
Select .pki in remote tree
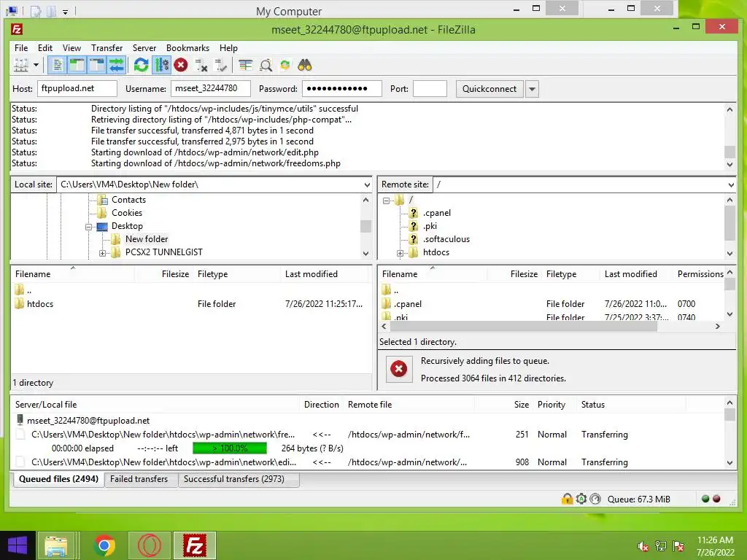coord(430,226)
